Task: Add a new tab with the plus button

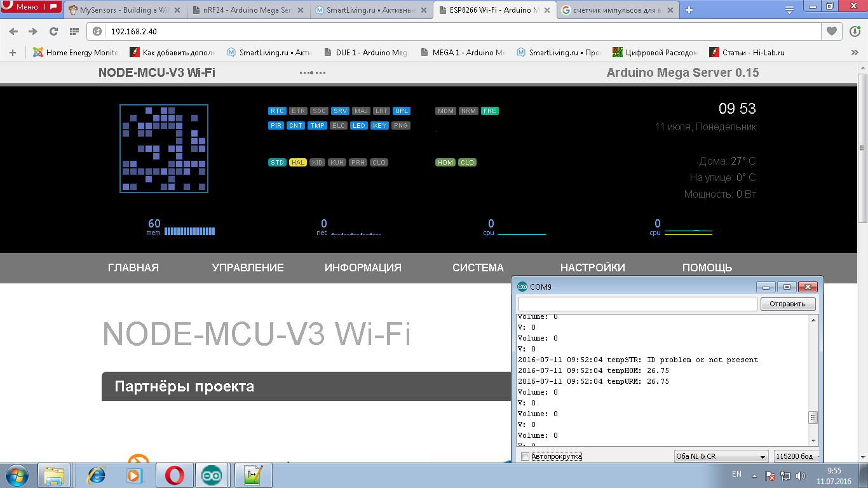Action: [x=689, y=10]
